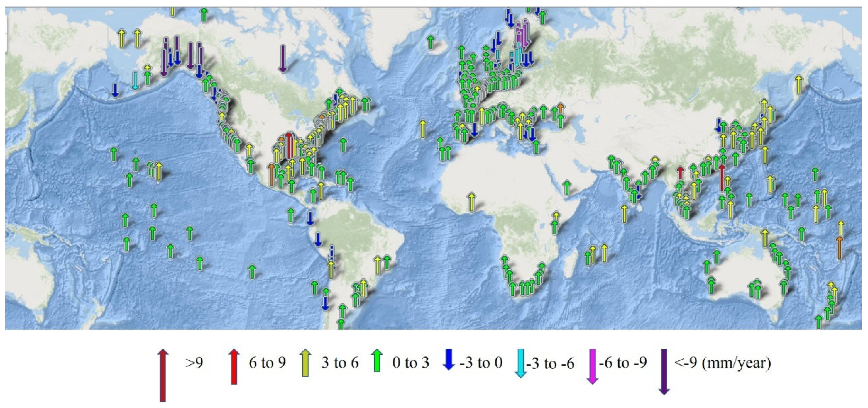Screen dimensions: 868x408
Task: Select the orange arrow at the far right Pacific edge
Action: click(x=839, y=247)
